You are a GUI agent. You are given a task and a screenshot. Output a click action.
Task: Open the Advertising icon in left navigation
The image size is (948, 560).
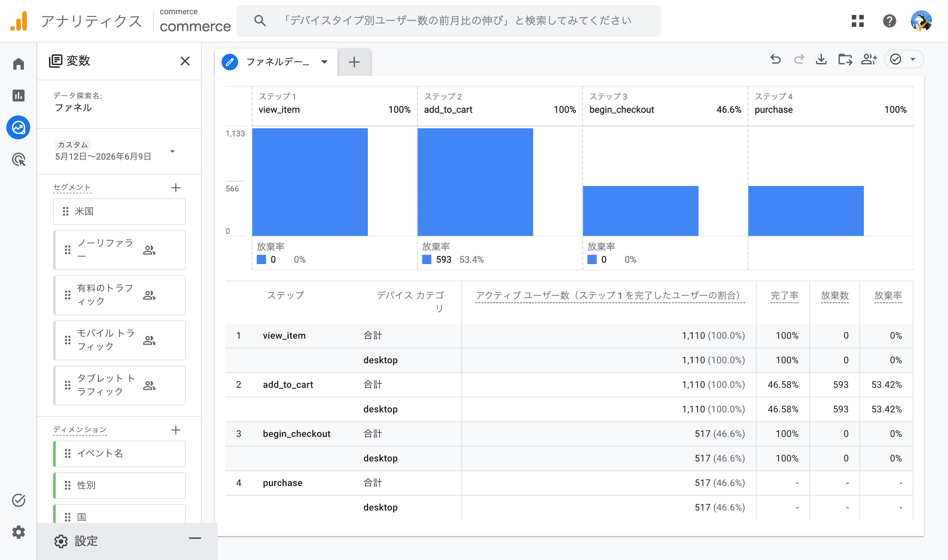pyautogui.click(x=18, y=159)
